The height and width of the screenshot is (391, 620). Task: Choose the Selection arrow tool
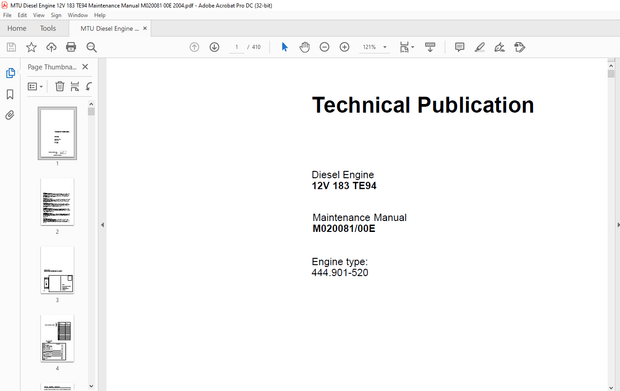(x=284, y=47)
